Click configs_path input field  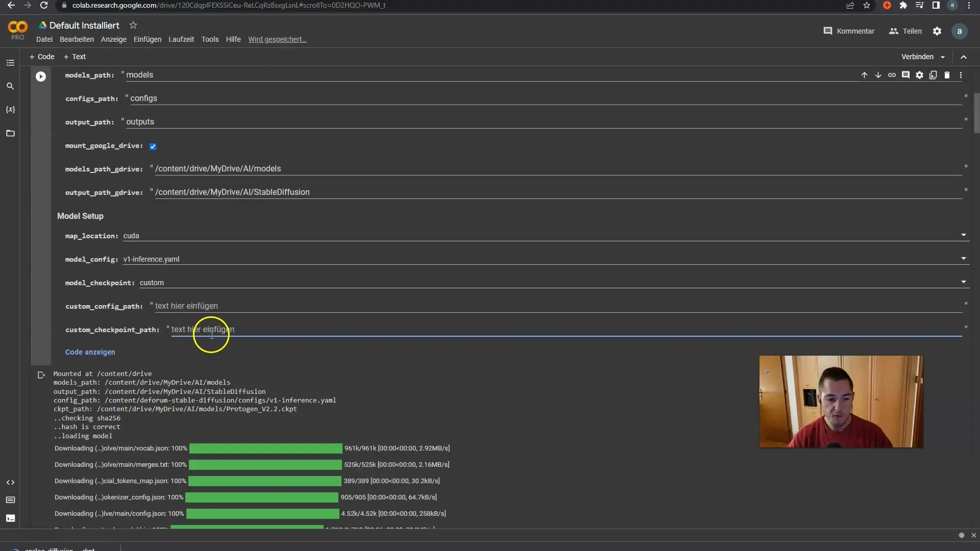coord(546,98)
